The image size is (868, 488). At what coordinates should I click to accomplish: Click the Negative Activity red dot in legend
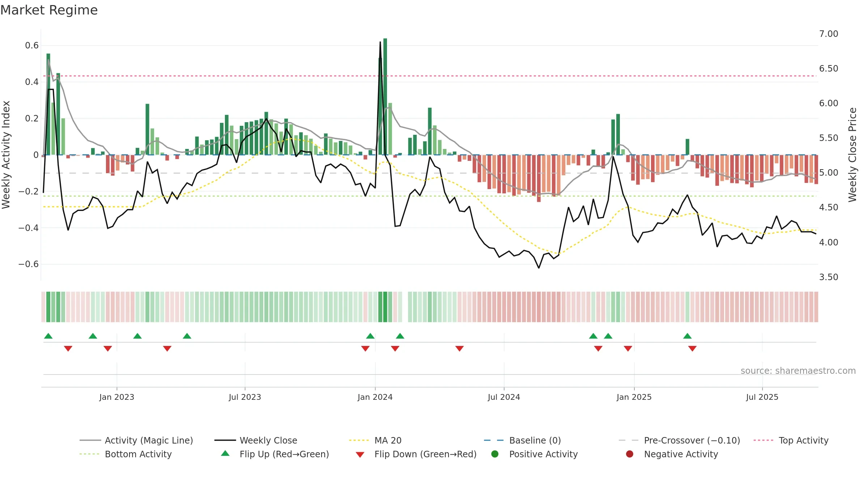click(x=630, y=454)
